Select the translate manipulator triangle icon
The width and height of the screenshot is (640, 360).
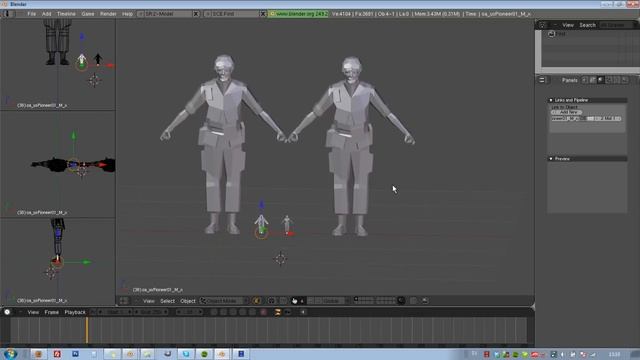pyautogui.click(x=302, y=301)
